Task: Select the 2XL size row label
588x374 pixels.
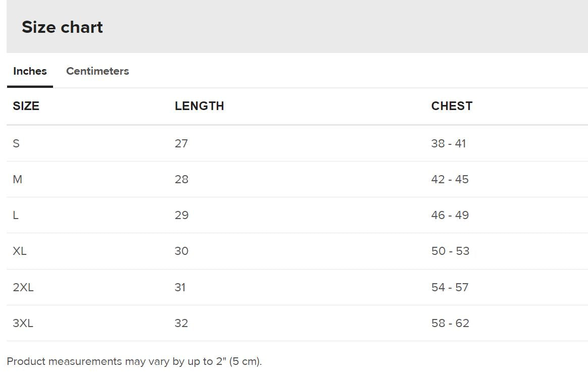Action: (23, 287)
